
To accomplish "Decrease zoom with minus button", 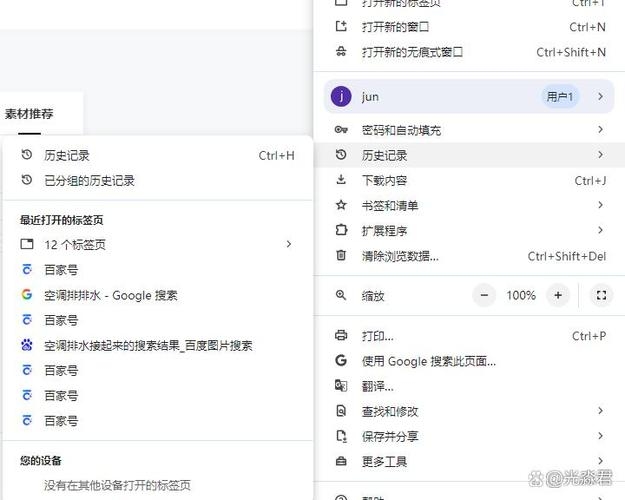I will (484, 295).
